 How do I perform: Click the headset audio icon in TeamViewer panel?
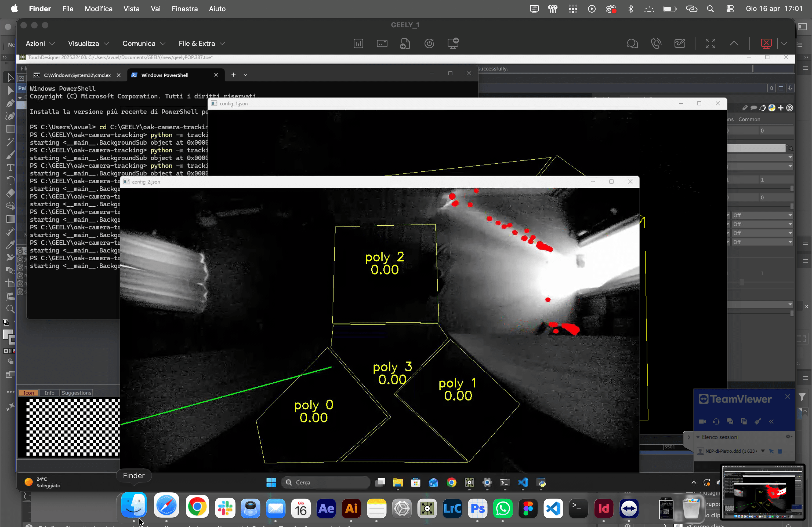point(716,422)
